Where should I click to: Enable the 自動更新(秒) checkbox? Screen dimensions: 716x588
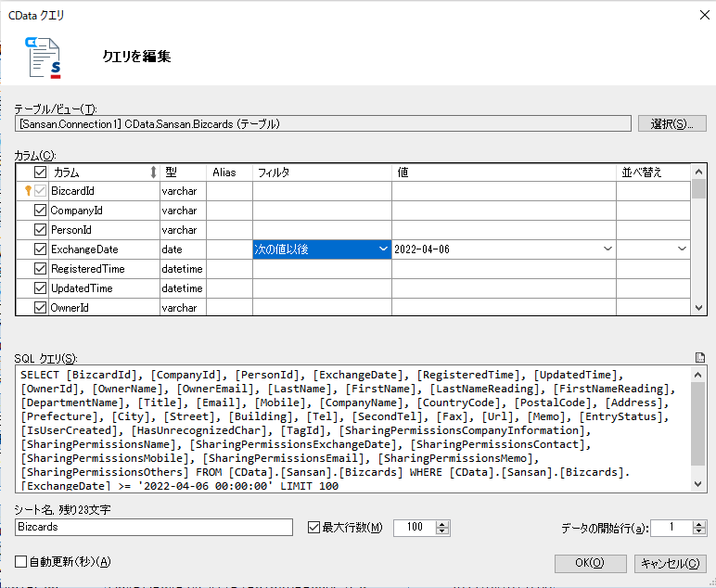point(20,561)
